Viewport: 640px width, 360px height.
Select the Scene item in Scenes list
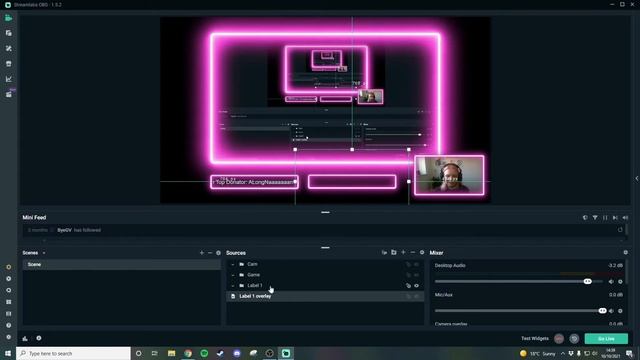point(122,264)
